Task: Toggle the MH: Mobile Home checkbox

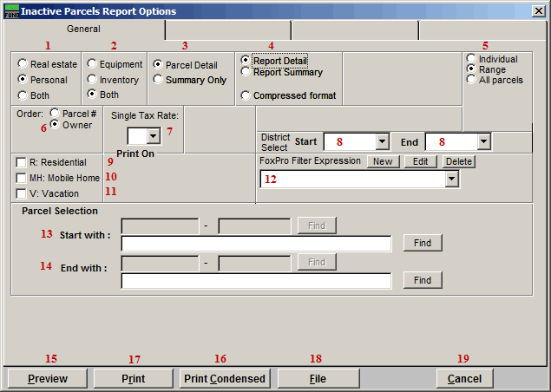Action: click(21, 178)
